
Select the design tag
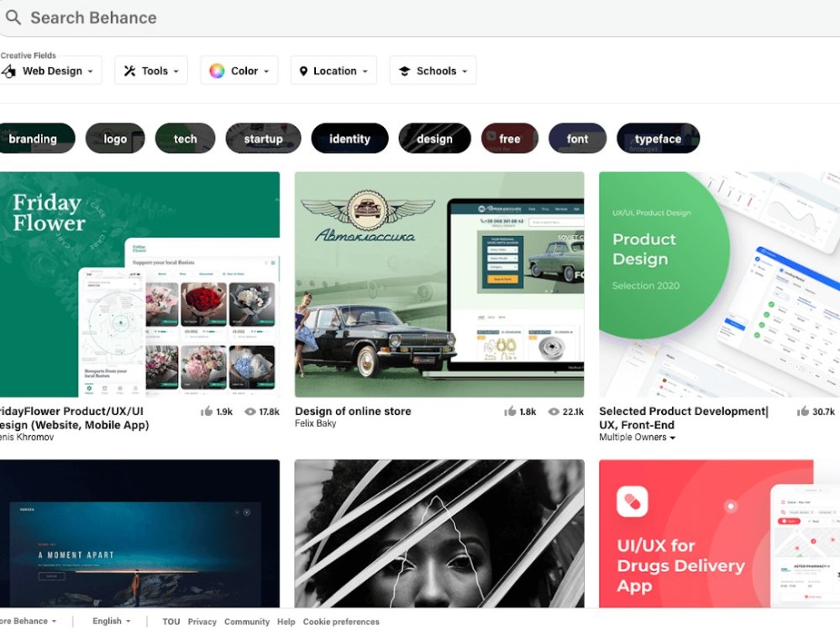(x=434, y=139)
